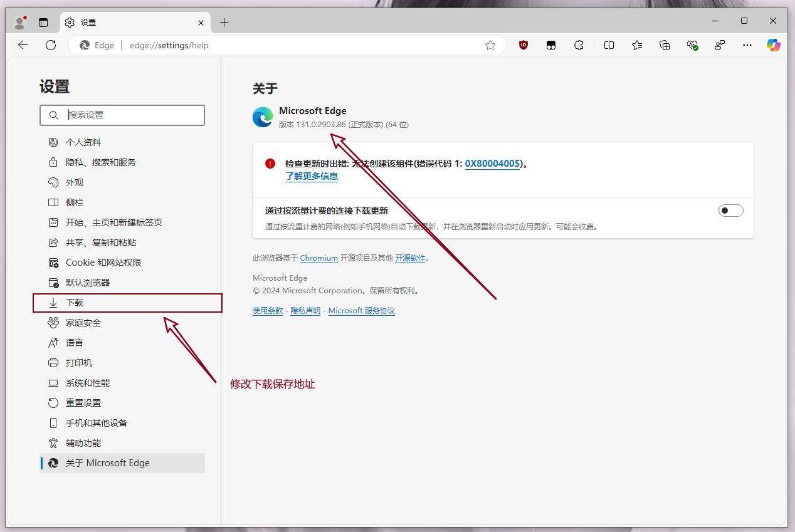
Task: Open the Extensions puzzle icon
Action: pyautogui.click(x=579, y=45)
